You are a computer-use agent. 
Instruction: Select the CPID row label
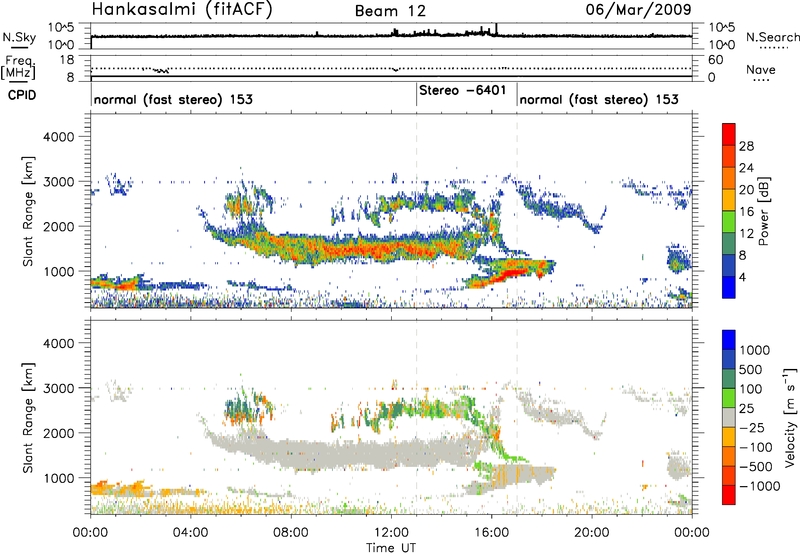(x=22, y=95)
